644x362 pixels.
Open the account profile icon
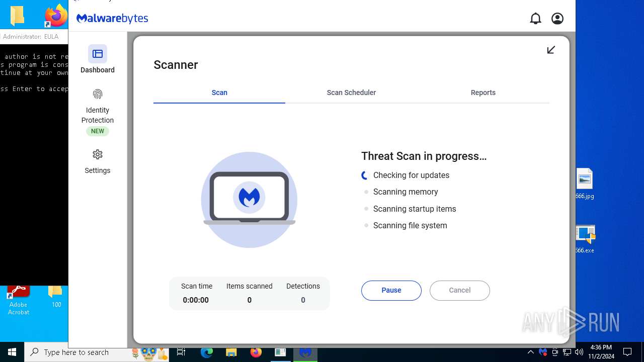click(557, 19)
